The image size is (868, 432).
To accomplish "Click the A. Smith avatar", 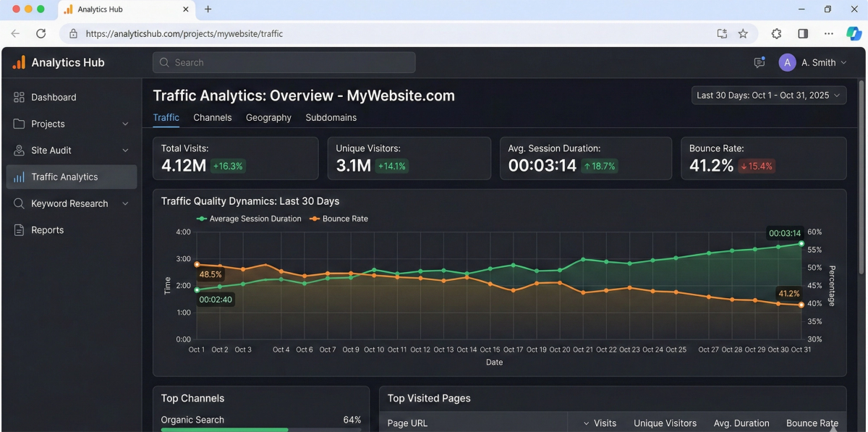I will pyautogui.click(x=787, y=62).
